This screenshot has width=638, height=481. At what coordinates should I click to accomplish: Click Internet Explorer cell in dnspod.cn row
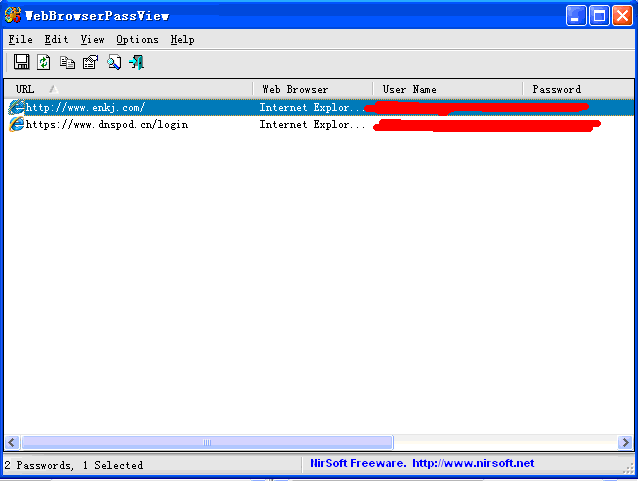point(312,125)
